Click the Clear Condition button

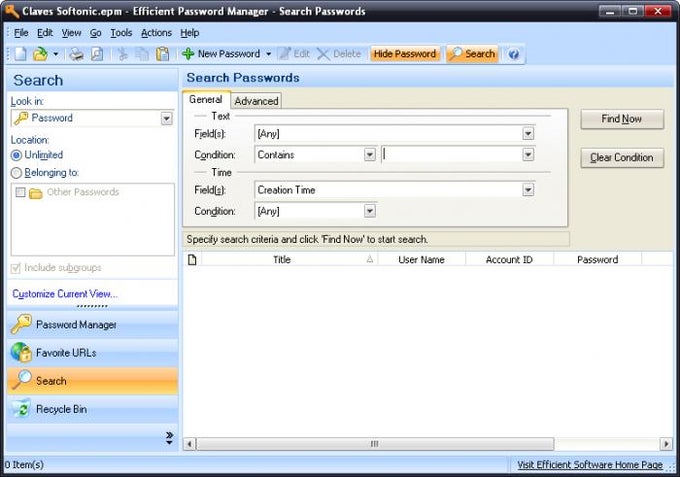point(622,158)
